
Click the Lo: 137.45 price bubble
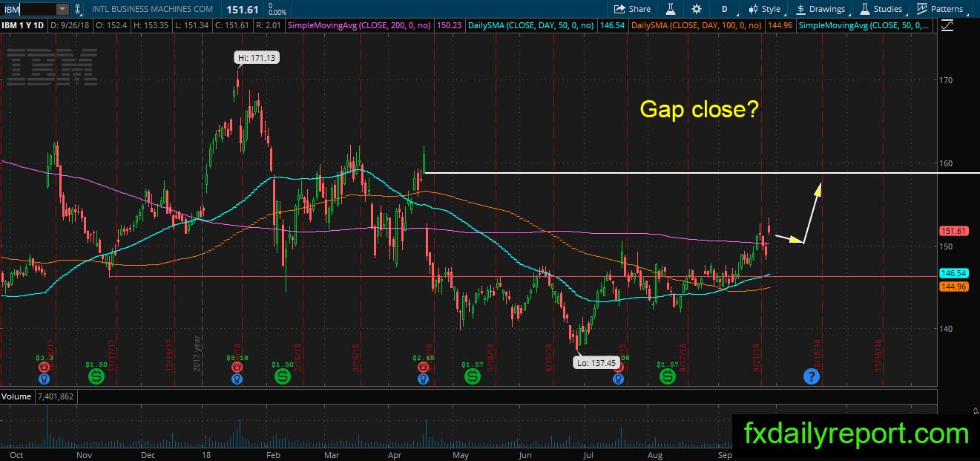click(x=596, y=363)
